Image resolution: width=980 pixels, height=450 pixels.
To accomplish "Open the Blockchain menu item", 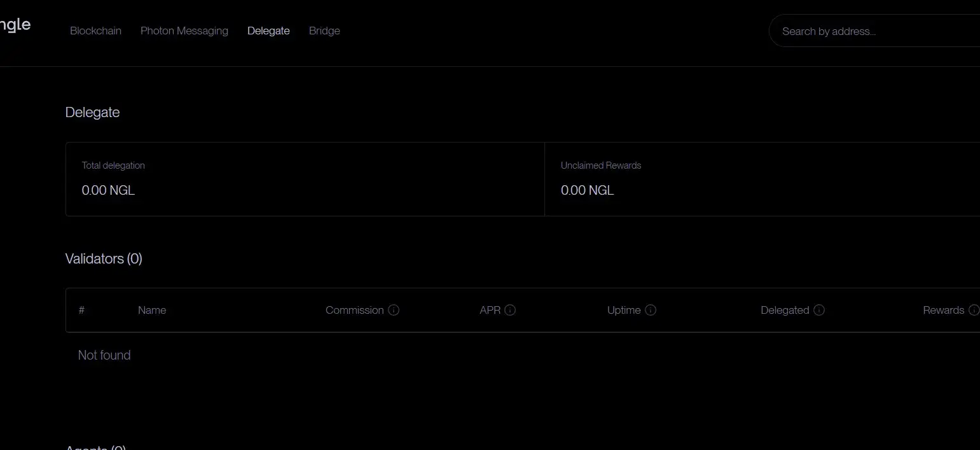I will coord(95,31).
